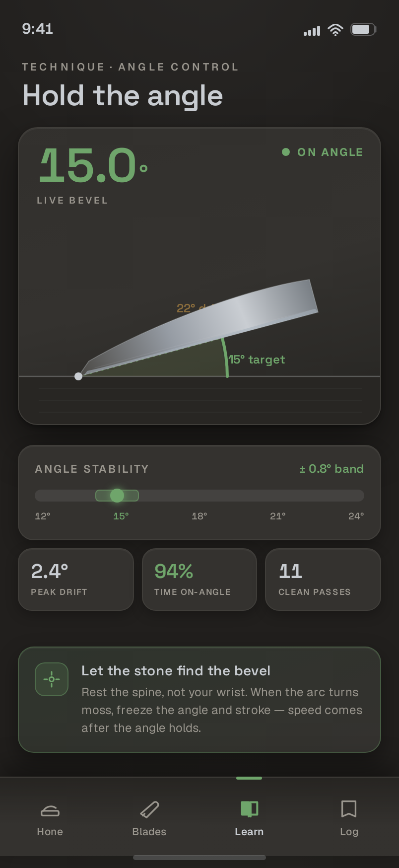This screenshot has height=868, width=399.
Task: Open the 94% Time On-Angle card
Action: click(x=199, y=579)
